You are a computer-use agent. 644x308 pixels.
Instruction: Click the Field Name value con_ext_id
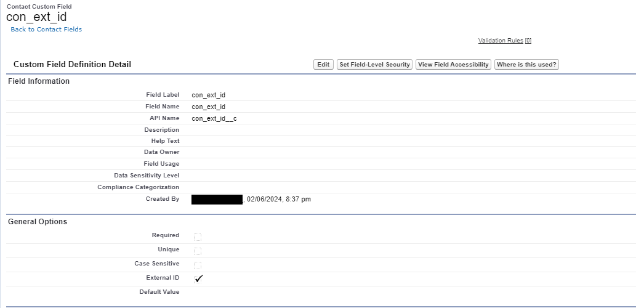pos(208,107)
